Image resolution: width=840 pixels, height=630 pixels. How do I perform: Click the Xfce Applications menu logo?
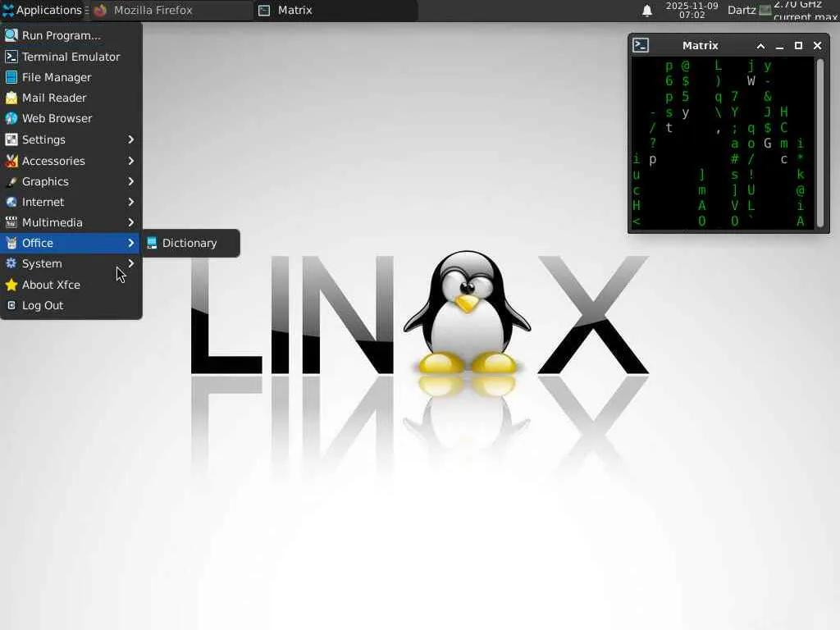[x=8, y=10]
